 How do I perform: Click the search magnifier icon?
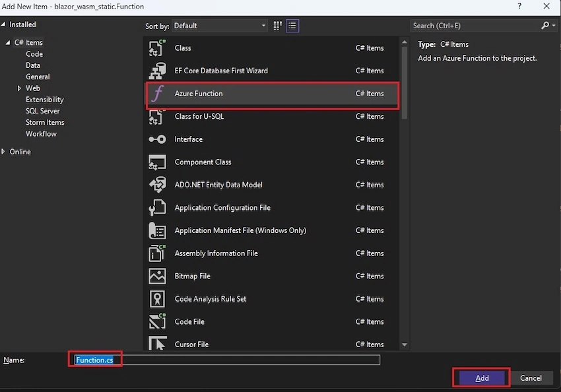click(545, 25)
